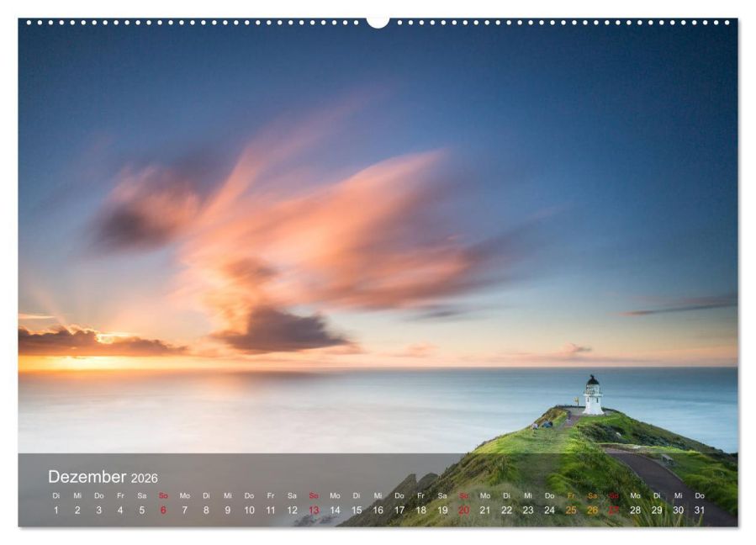Select day 9 in the calendar row
This screenshot has height=545, width=756.
[228, 511]
